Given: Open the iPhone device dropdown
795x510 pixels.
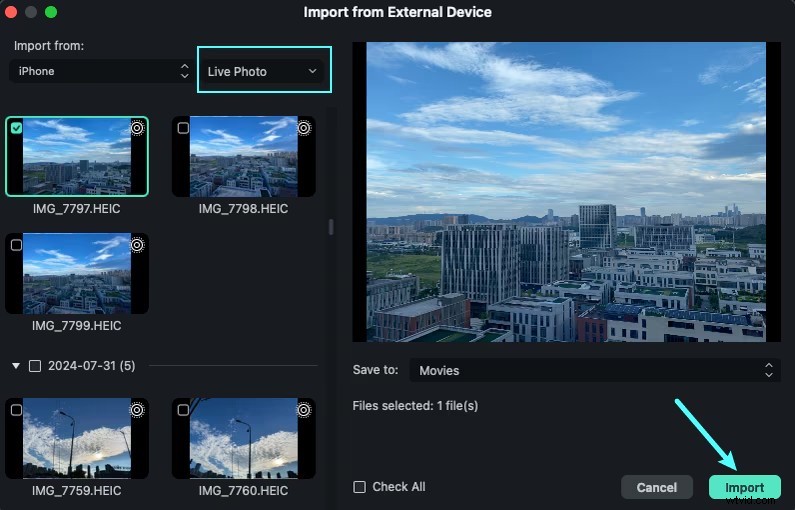Looking at the screenshot, I should coord(100,71).
